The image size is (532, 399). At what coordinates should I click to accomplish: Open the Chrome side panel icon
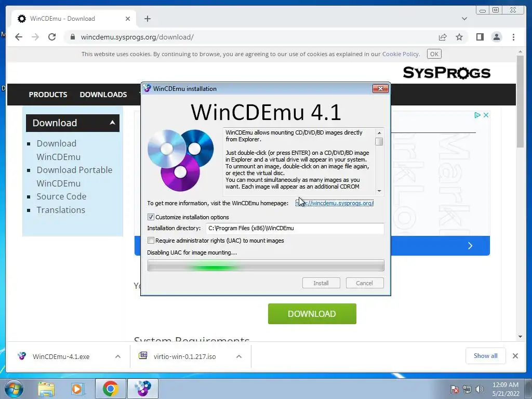480,37
